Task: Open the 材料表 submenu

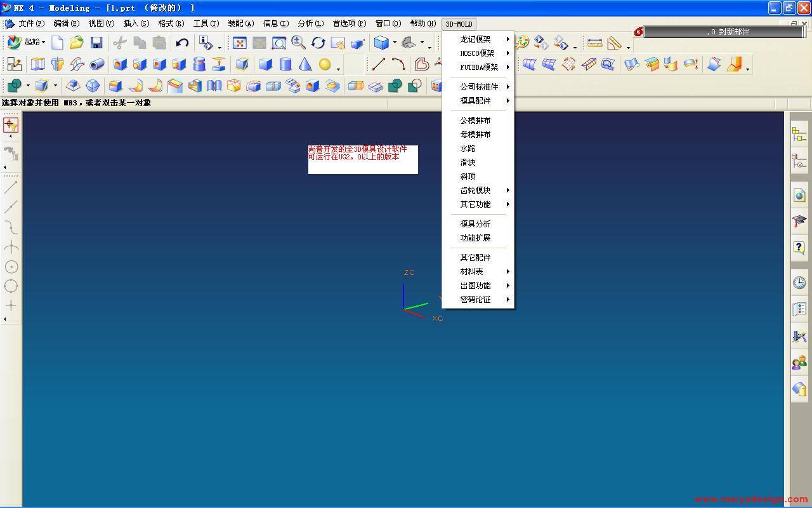Action: 478,271
